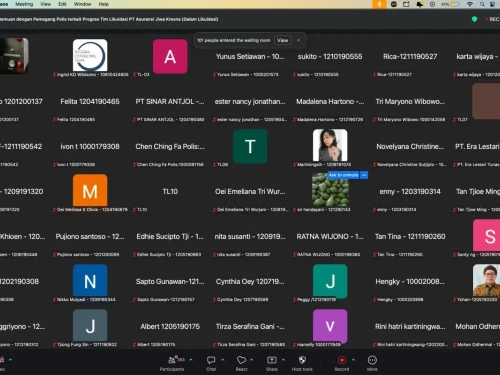Open the screen mirroring menu bar icon
Viewport: 500px width, 375px height.
tap(406, 4)
